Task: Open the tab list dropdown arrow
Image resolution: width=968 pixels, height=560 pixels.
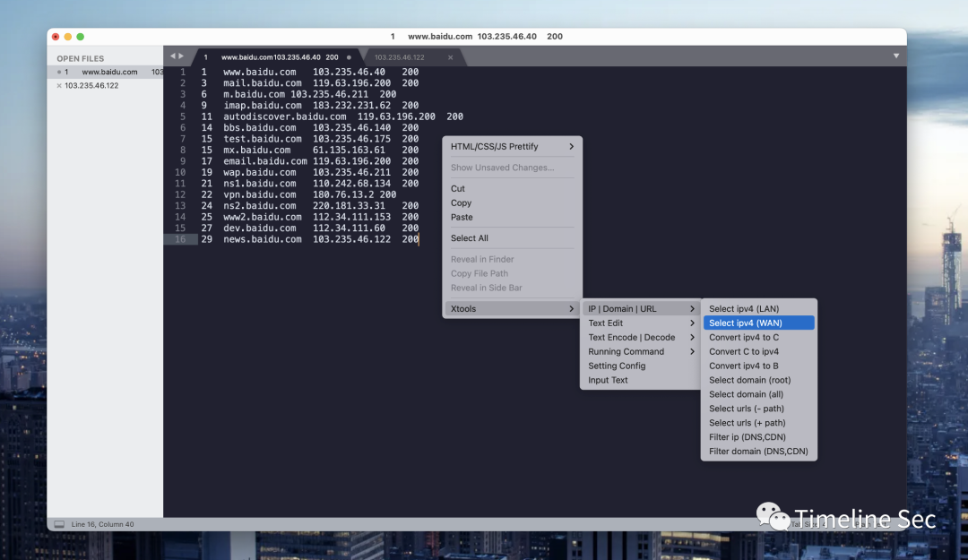Action: coord(895,56)
